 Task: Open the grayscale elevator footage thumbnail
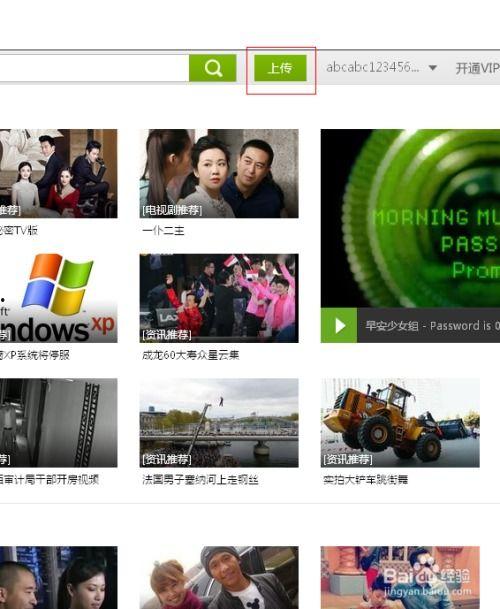click(x=59, y=423)
